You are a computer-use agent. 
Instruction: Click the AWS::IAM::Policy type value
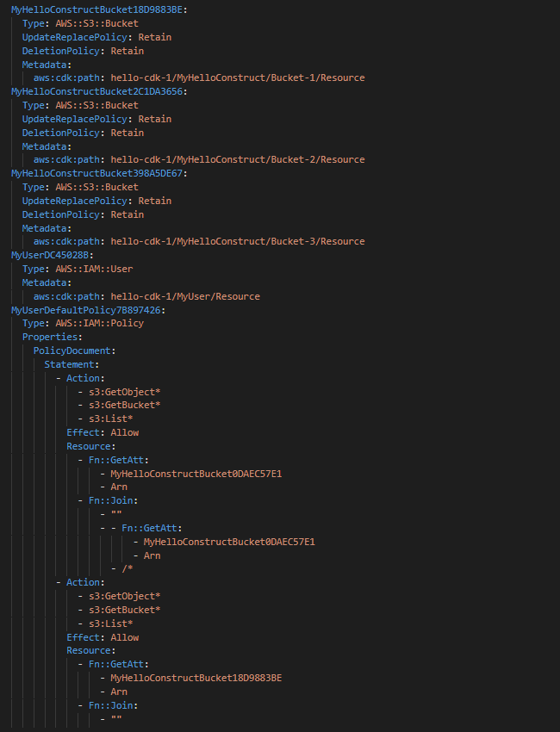pos(99,323)
